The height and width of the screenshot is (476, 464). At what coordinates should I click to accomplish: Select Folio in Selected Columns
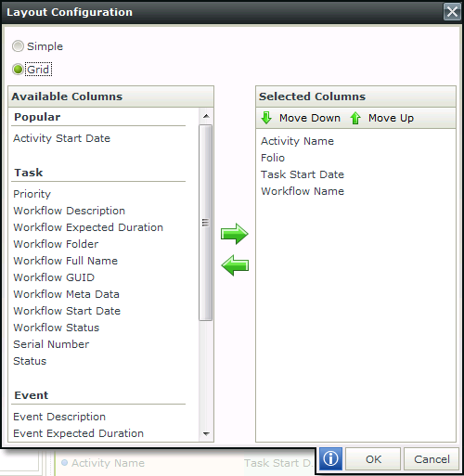273,158
